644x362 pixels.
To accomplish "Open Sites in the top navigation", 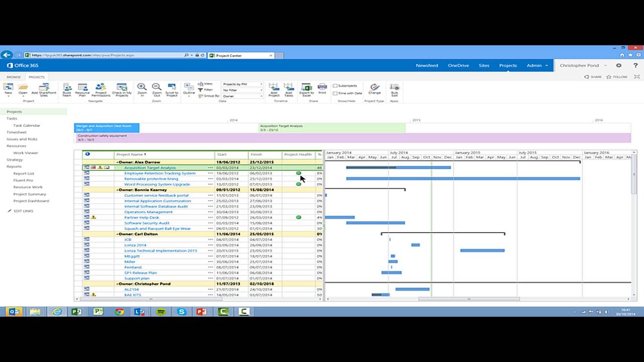I will click(x=484, y=65).
